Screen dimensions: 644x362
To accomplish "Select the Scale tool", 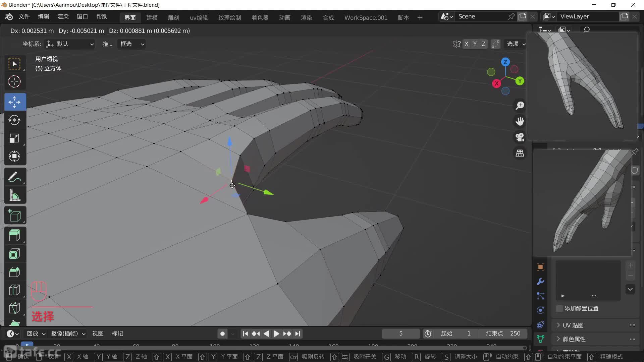I will 14,138.
